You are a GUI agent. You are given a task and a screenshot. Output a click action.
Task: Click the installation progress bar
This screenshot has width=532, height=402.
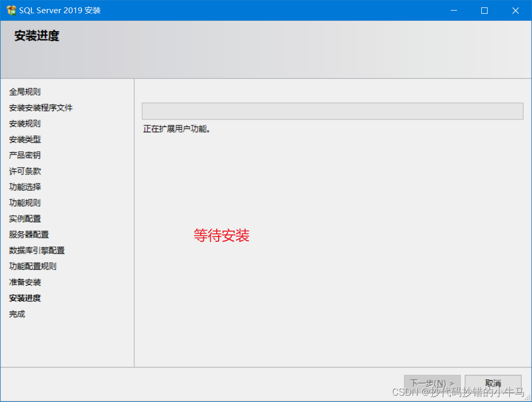pyautogui.click(x=332, y=111)
